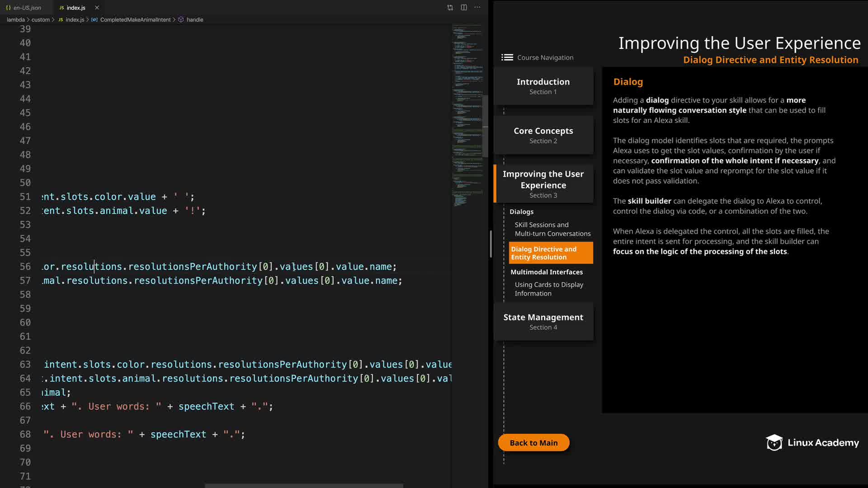This screenshot has height=488, width=868.
Task: Open State Management Section 4
Action: click(x=543, y=321)
